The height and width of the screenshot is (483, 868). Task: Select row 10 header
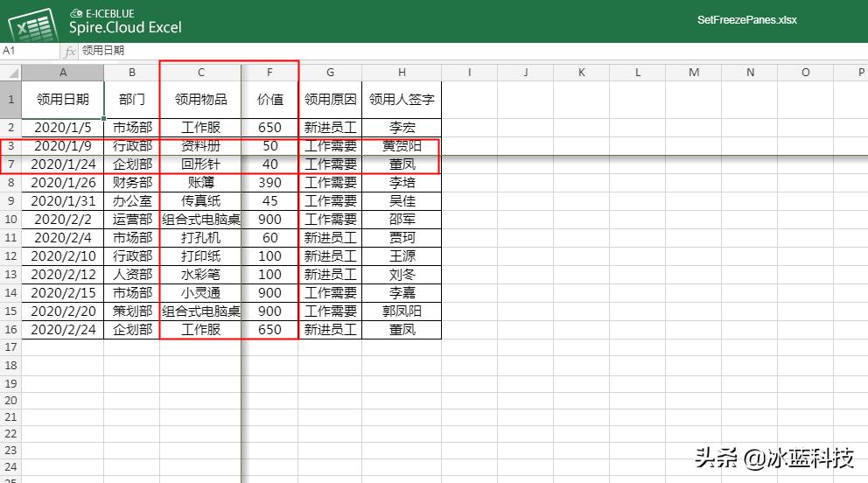coord(10,219)
